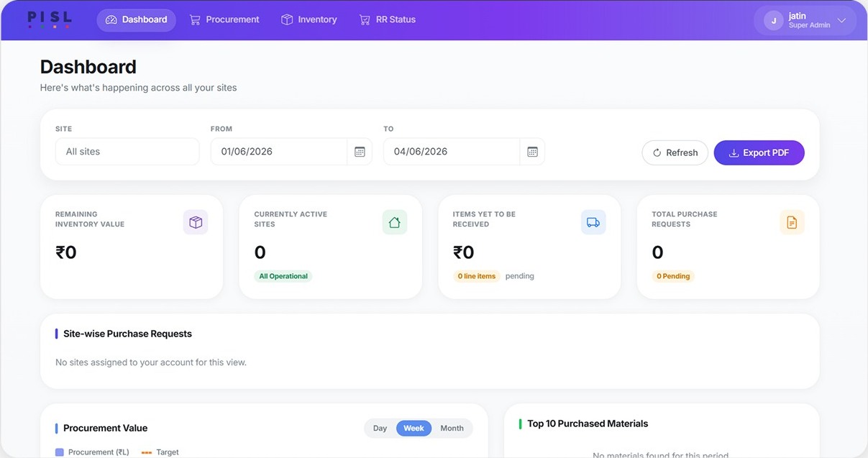Click the 0 Pending badge
The height and width of the screenshot is (458, 868).
(673, 276)
